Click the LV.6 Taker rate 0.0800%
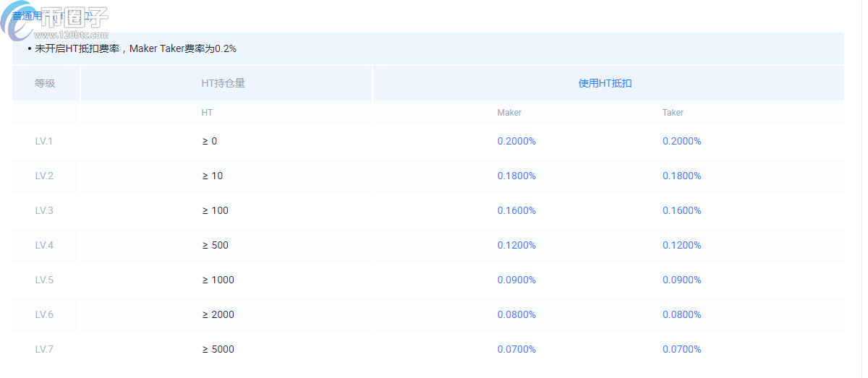Image resolution: width=868 pixels, height=378 pixels. point(681,314)
